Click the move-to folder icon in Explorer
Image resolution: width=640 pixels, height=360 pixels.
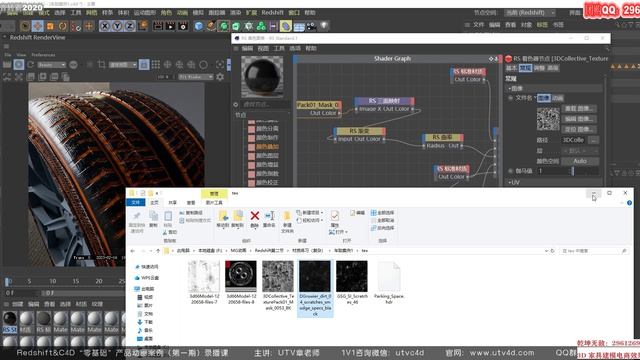point(223,216)
